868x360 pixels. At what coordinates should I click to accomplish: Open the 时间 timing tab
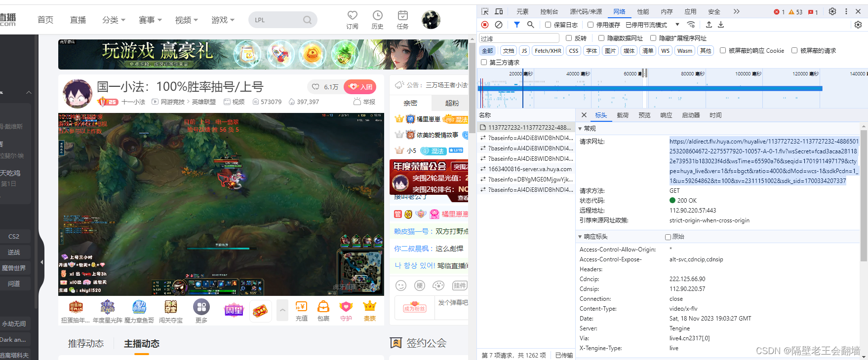(x=715, y=115)
